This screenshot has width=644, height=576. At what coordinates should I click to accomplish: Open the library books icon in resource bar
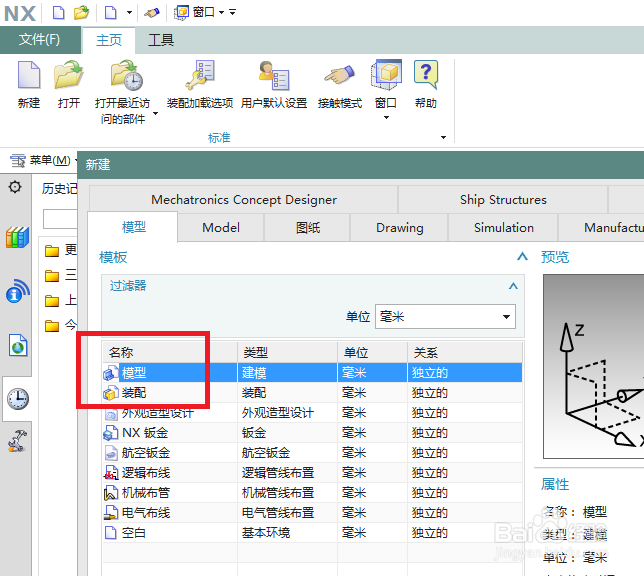(17, 237)
